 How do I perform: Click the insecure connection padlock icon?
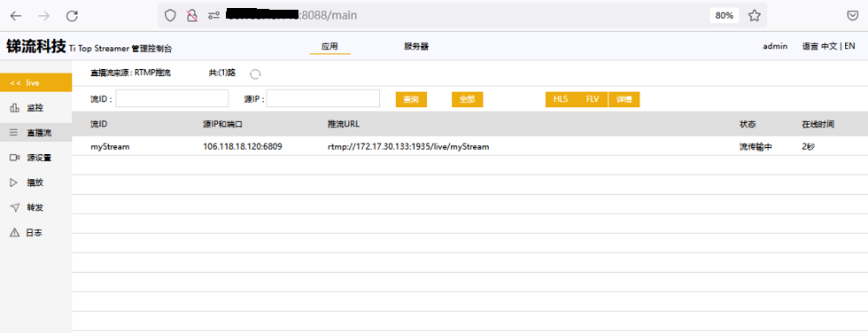click(192, 15)
